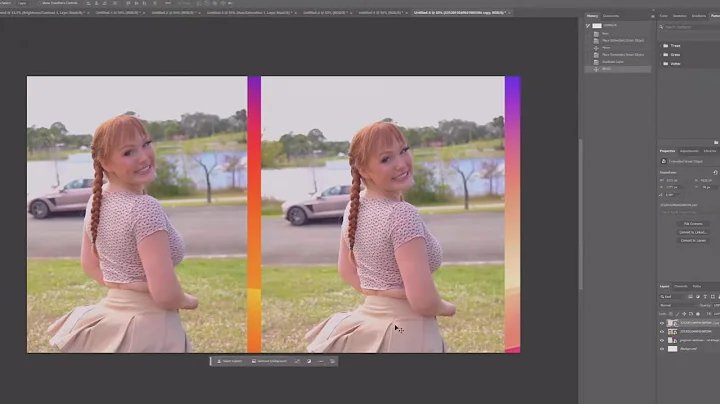Image resolution: width=720 pixels, height=404 pixels.
Task: Toggle prevent artboard auto-nesting lock icon
Action: pos(691,314)
